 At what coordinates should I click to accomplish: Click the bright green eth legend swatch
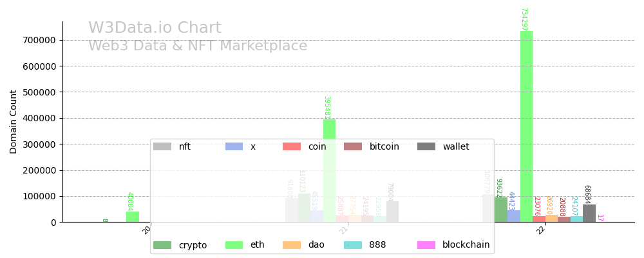click(x=234, y=245)
